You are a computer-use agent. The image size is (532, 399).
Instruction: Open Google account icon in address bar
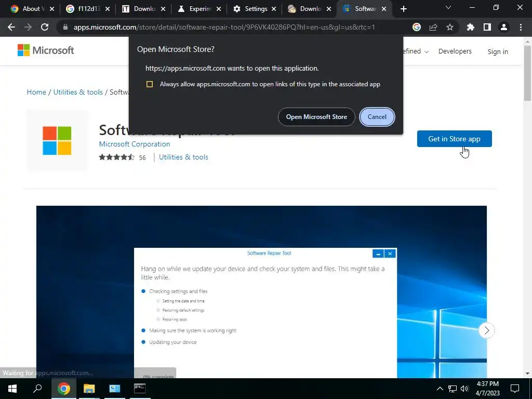tap(416, 27)
